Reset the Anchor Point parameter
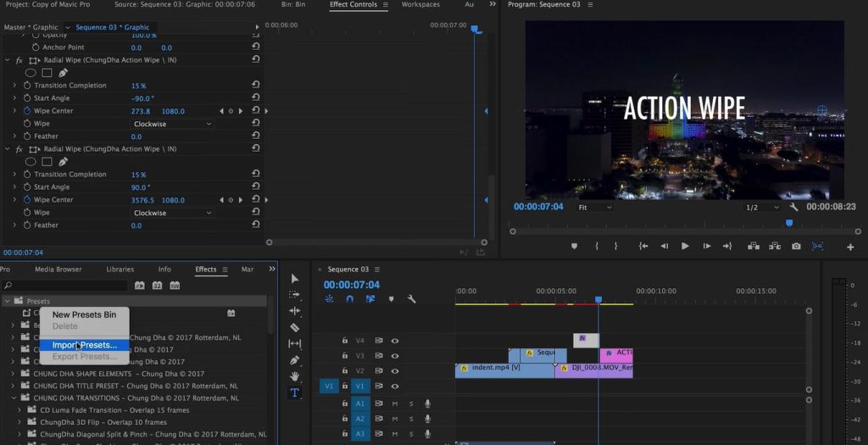 (x=256, y=47)
